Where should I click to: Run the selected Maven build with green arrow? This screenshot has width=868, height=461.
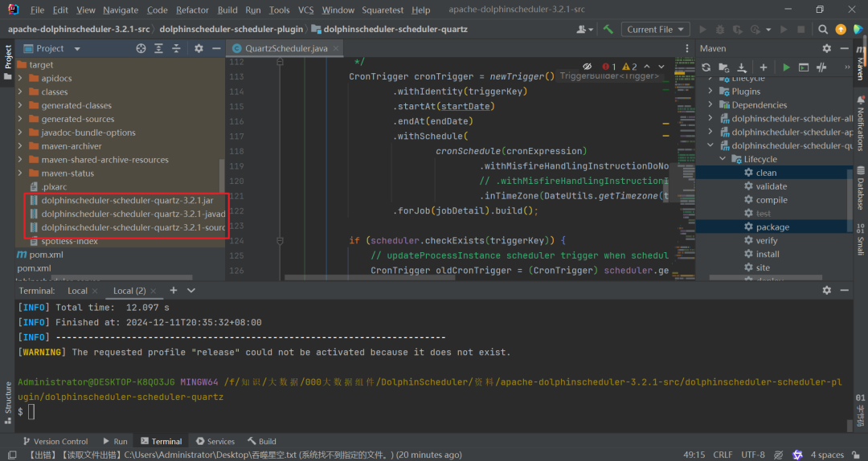click(x=786, y=67)
